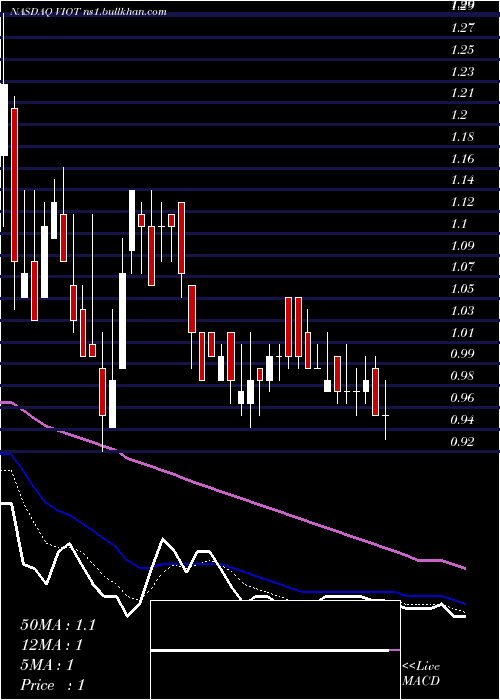Select the 0.94 price axis label
Screen dimensions: 500x700
[462, 420]
